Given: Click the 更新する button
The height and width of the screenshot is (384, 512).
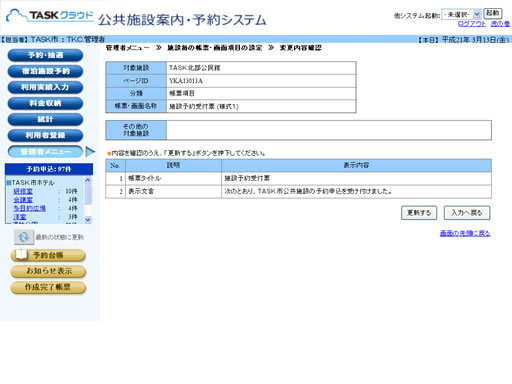Looking at the screenshot, I should (x=419, y=213).
